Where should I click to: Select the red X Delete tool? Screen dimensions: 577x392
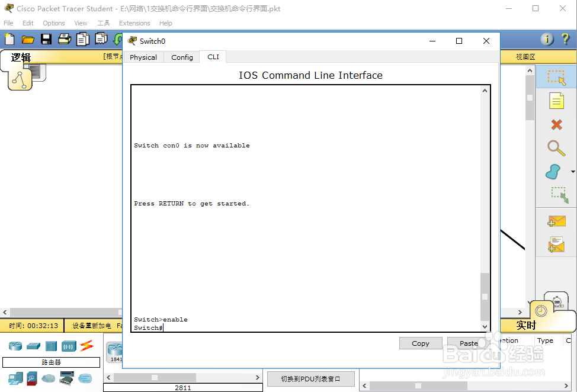556,125
